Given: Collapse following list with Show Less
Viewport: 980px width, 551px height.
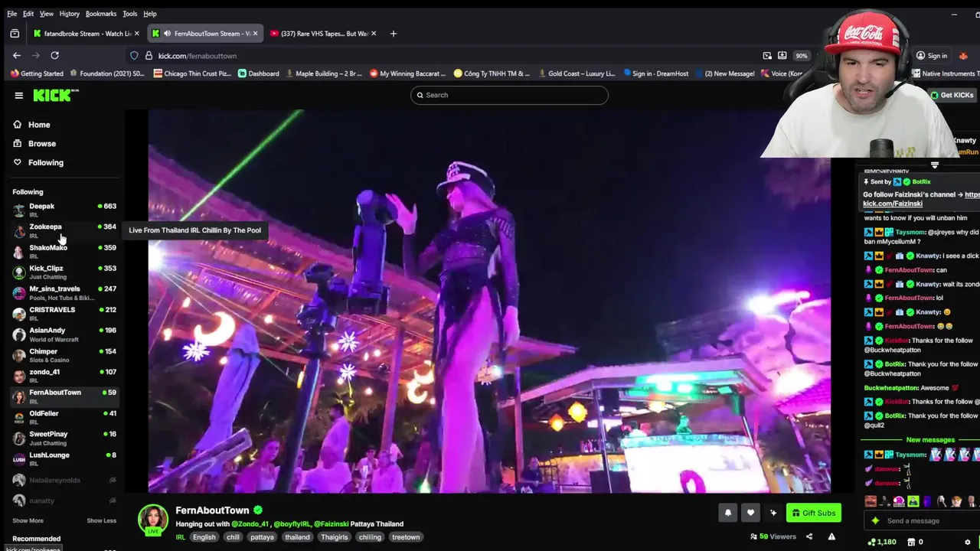Looking at the screenshot, I should [x=102, y=520].
